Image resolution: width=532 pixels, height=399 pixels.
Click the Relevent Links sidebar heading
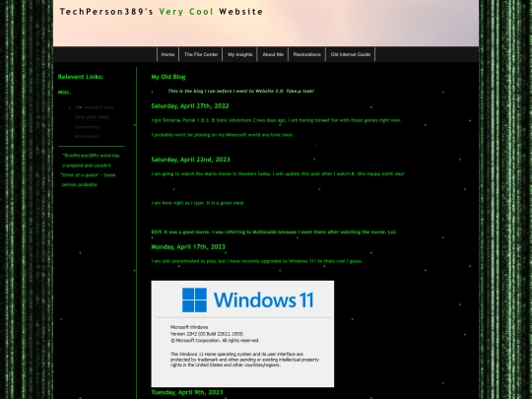81,77
